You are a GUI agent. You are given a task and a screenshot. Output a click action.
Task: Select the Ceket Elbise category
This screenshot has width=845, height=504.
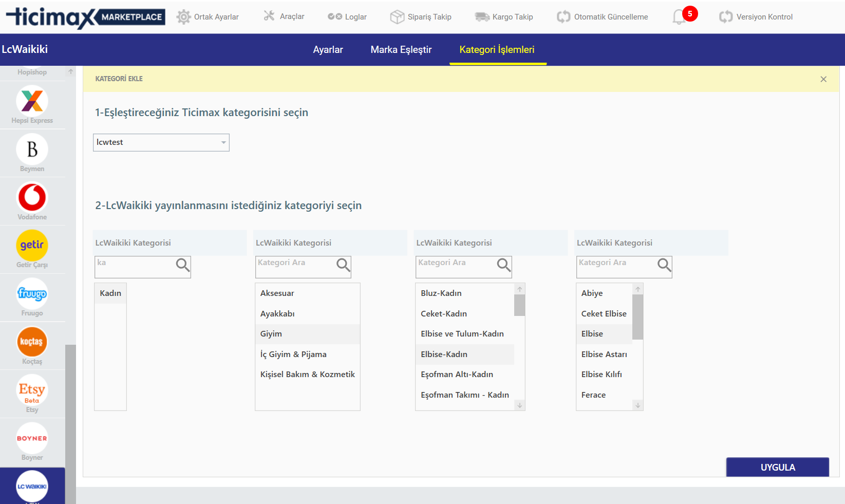604,314
